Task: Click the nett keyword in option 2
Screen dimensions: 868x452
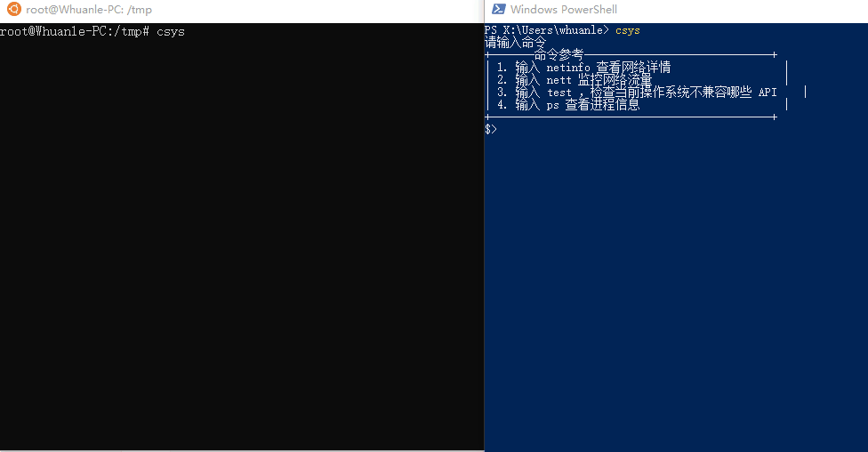Action: pyautogui.click(x=559, y=80)
